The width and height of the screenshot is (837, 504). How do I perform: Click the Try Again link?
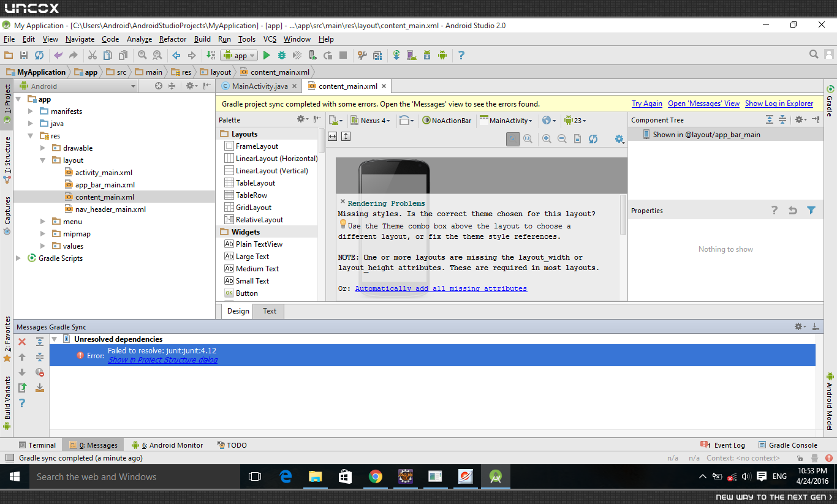[647, 103]
